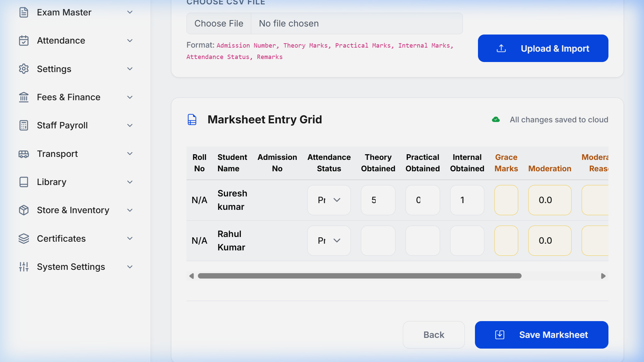Click Rahul Kumar's Grace Marks field
Screen dimensions: 644x362
[x=506, y=241]
